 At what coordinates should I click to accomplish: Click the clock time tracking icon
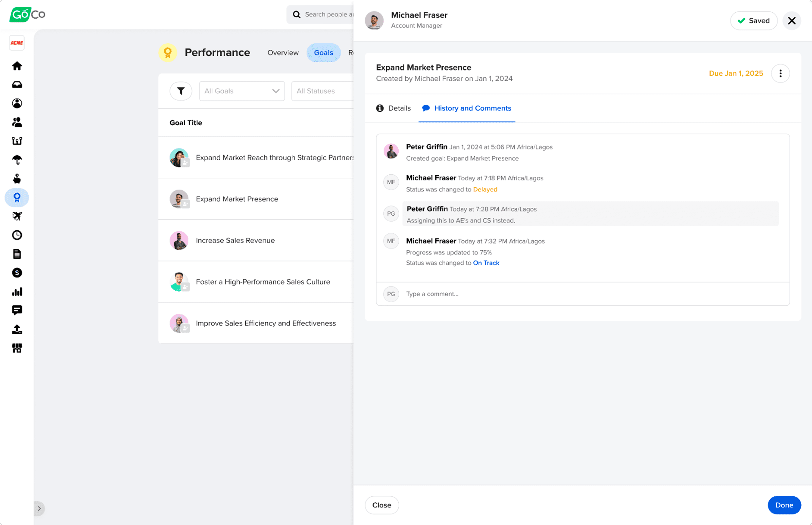point(17,235)
